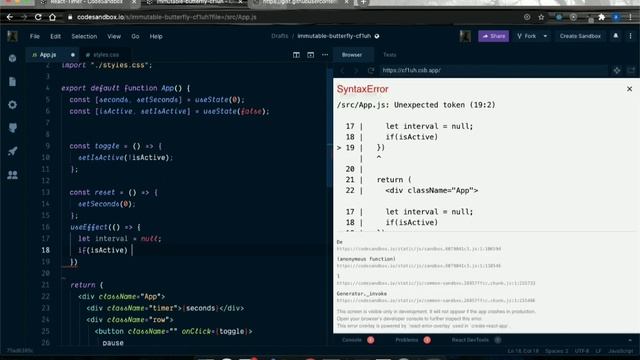Open the Deployment rocket icon

pos(12,151)
